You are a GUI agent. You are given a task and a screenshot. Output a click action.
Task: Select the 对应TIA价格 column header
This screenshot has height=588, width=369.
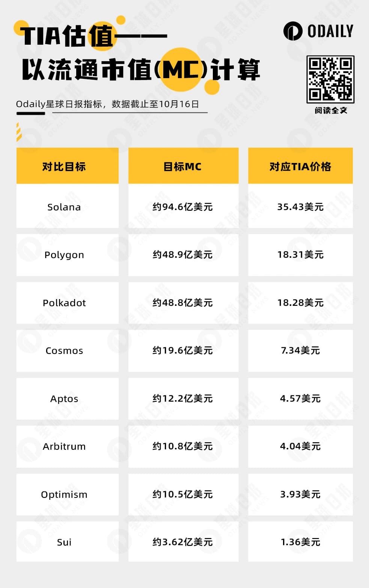coord(300,166)
